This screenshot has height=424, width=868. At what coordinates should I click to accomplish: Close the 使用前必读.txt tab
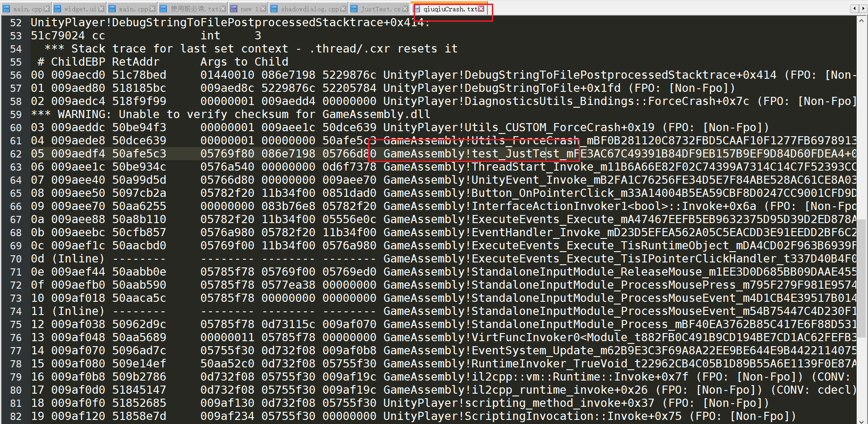[x=222, y=9]
